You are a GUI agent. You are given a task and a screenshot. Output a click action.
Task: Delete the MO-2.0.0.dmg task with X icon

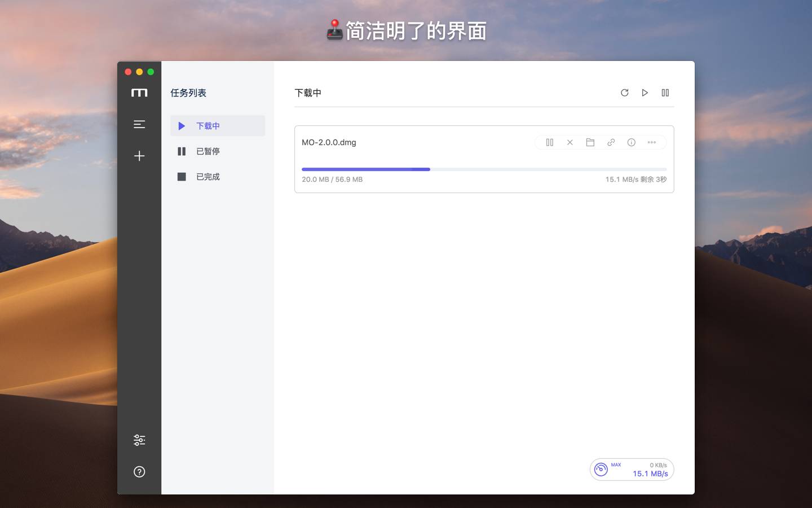[x=570, y=142]
